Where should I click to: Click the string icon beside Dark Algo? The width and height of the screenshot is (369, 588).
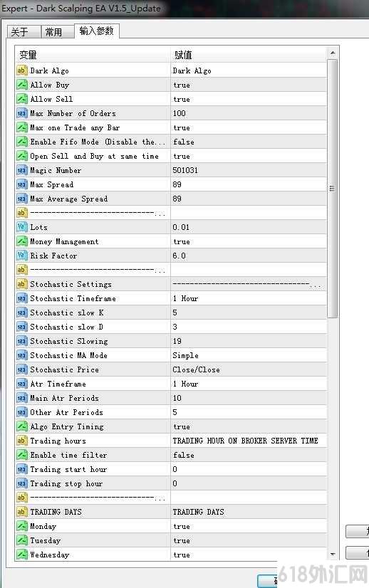tap(22, 70)
